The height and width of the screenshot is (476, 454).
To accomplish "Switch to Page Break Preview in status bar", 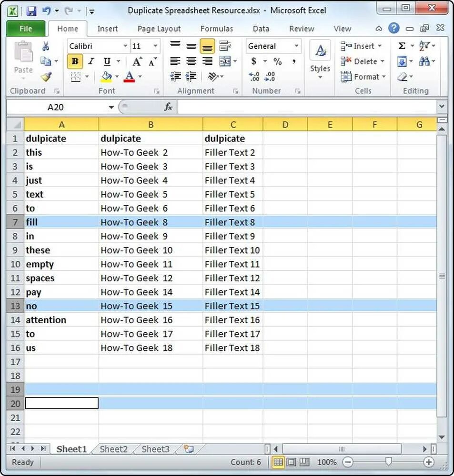I will (304, 462).
